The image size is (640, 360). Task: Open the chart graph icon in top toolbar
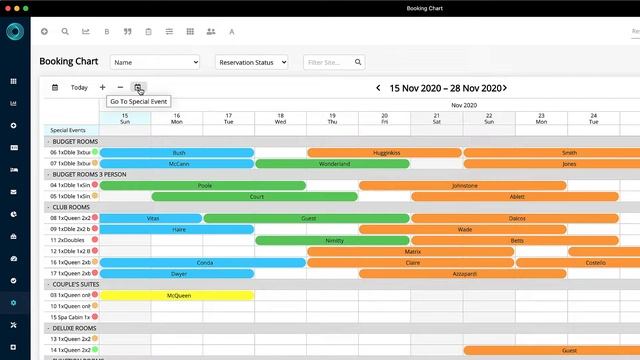point(86,31)
